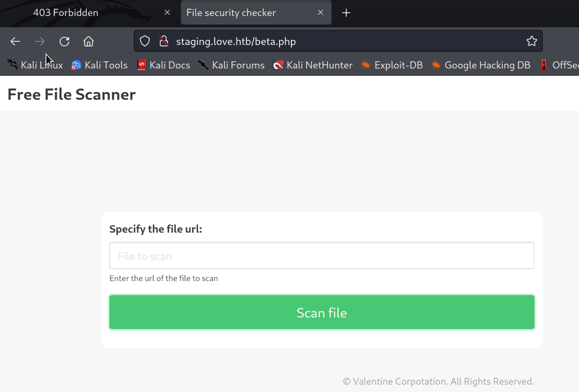Open the Google Hacking DB bookmark
Viewport: 579px width, 392px height.
[x=481, y=65]
